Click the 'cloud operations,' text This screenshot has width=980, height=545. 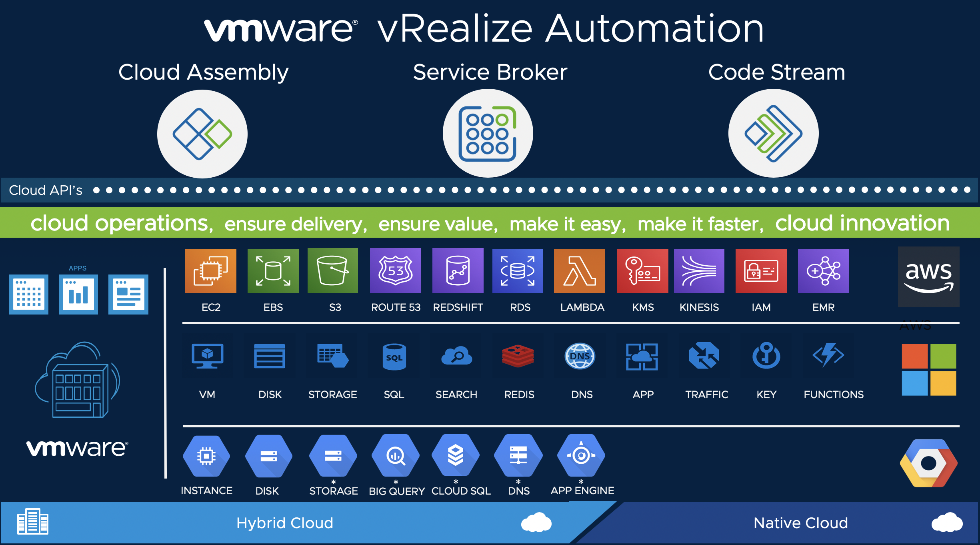pyautogui.click(x=122, y=223)
